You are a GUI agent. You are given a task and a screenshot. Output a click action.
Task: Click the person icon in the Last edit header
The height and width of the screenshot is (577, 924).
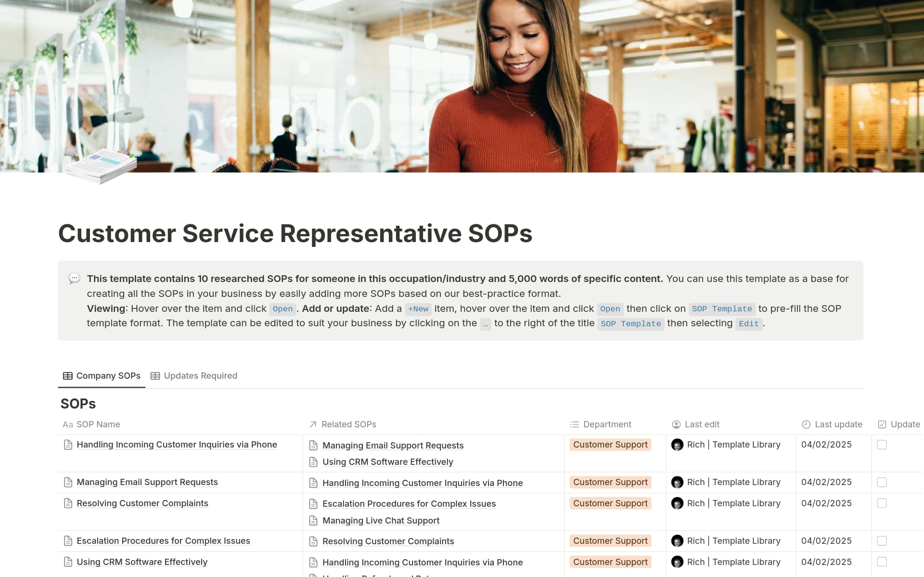[x=676, y=424]
